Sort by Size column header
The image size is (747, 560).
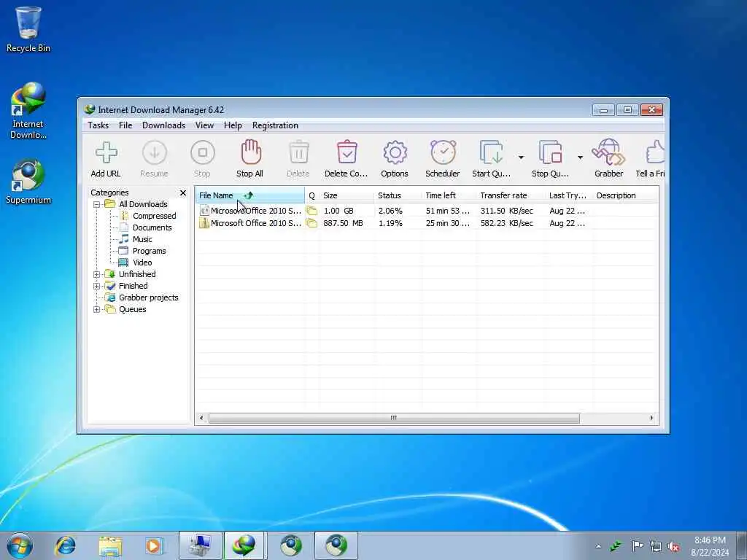(347, 195)
